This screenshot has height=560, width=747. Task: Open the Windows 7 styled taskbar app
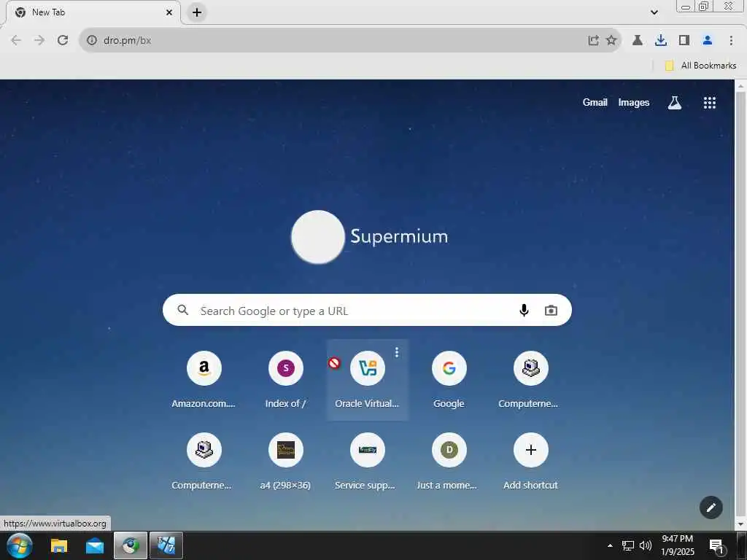166,545
